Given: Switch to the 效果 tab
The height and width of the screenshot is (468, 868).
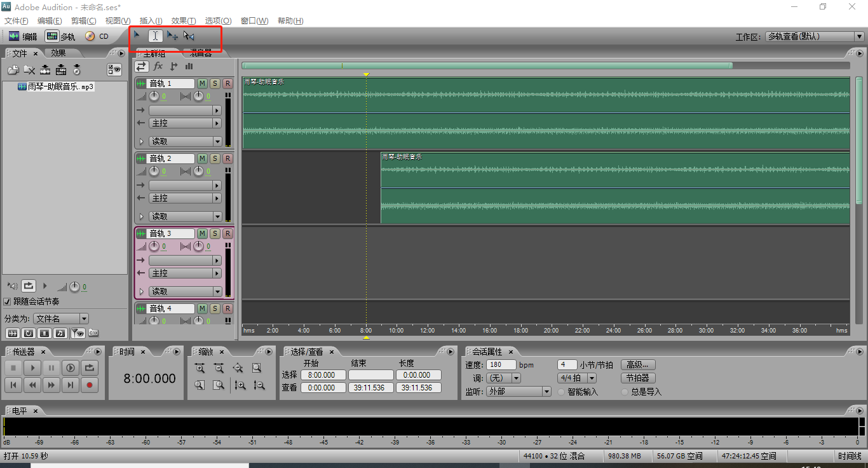Looking at the screenshot, I should tap(58, 53).
